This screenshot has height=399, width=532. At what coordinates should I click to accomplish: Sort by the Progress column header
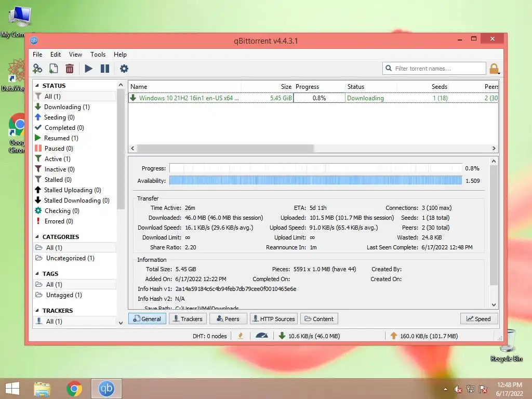(320, 87)
